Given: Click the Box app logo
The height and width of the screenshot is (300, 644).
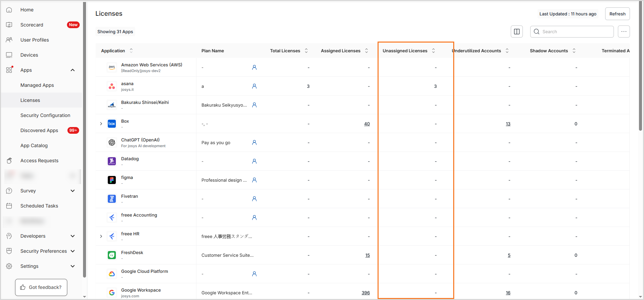Looking at the screenshot, I should (112, 124).
